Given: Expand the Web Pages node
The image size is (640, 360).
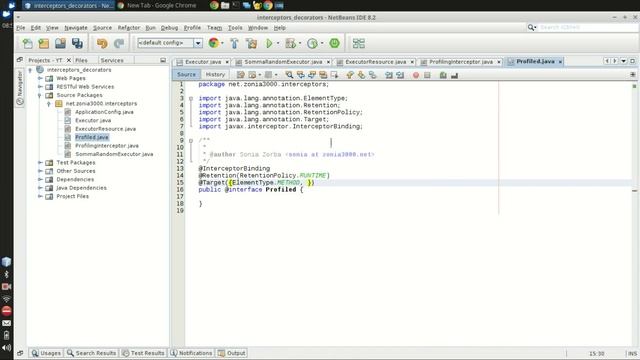Looking at the screenshot, I should [40, 78].
